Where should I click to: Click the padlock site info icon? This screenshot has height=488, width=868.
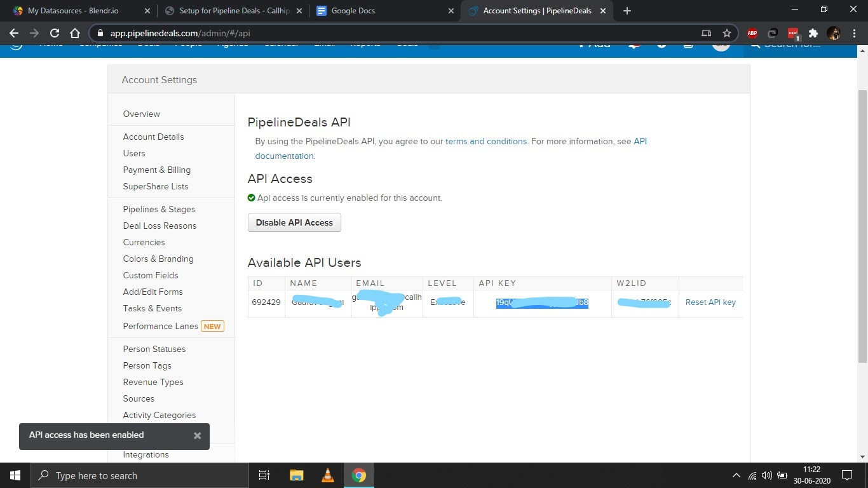click(x=100, y=33)
